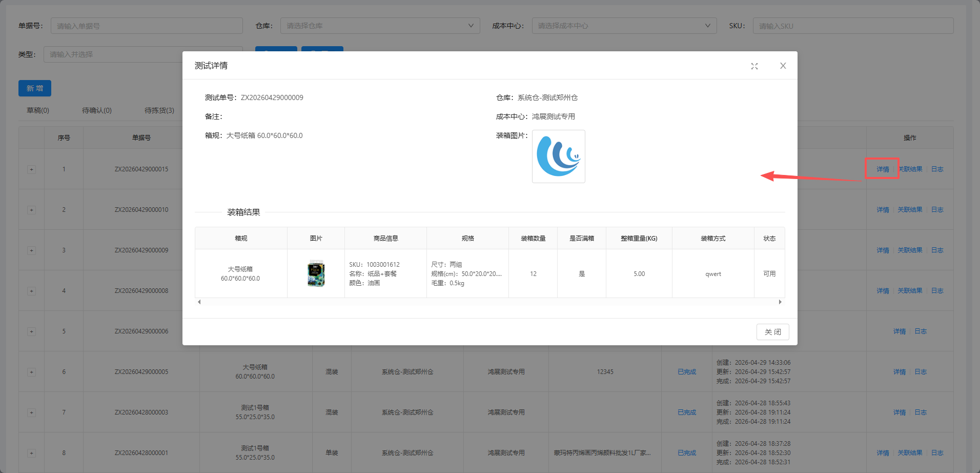
Task: Switch to the 待拣货(3) tab
Action: click(x=159, y=110)
